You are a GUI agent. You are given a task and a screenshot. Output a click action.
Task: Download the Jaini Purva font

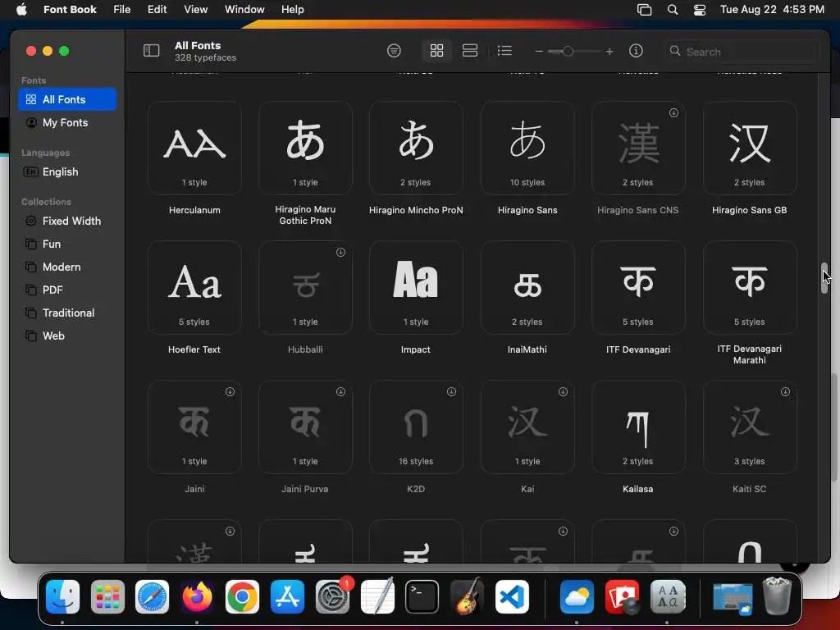pos(340,392)
